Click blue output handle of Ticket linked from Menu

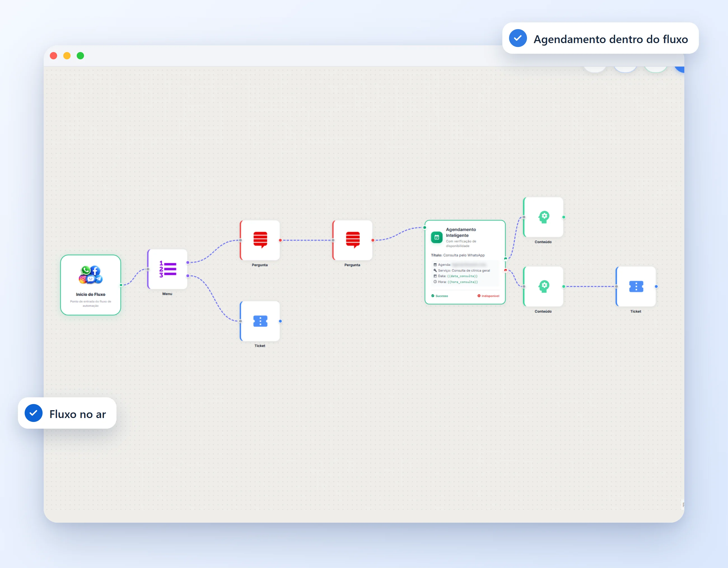pyautogui.click(x=280, y=321)
